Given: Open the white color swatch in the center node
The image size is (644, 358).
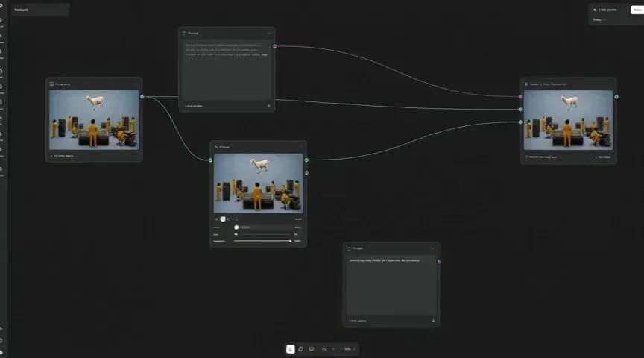Looking at the screenshot, I should pos(236,227).
